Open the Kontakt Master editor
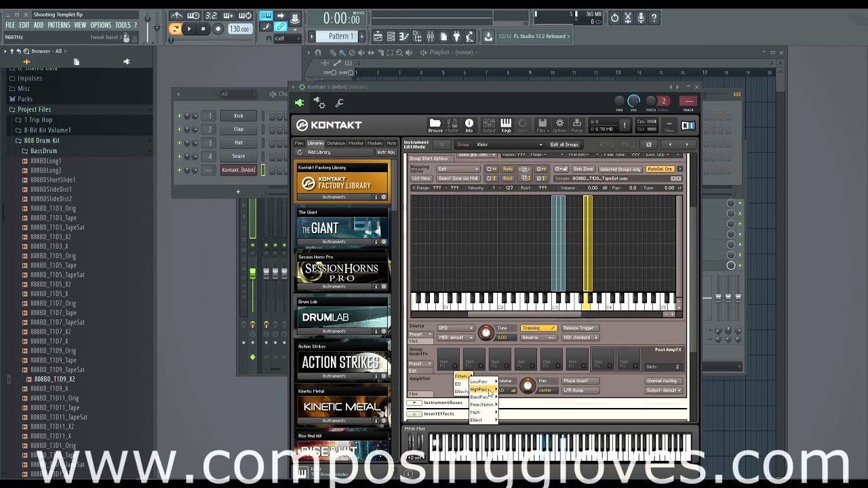 coord(452,125)
